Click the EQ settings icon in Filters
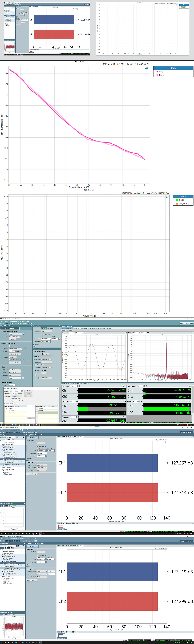 [x=23, y=378]
